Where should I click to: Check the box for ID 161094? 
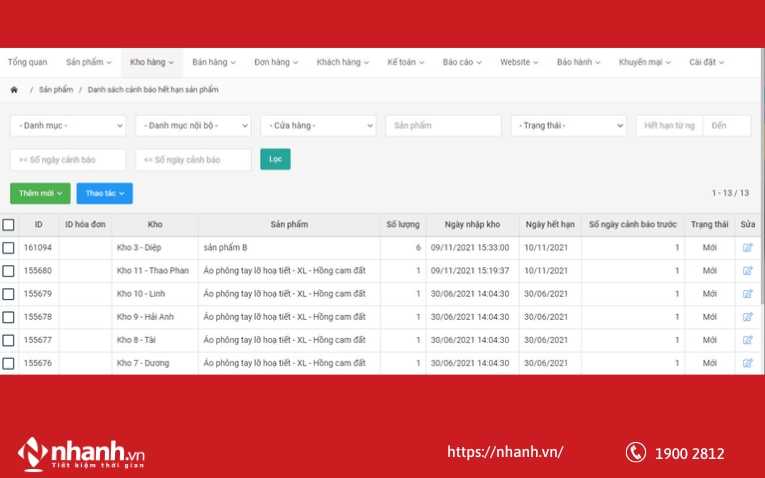coord(9,248)
